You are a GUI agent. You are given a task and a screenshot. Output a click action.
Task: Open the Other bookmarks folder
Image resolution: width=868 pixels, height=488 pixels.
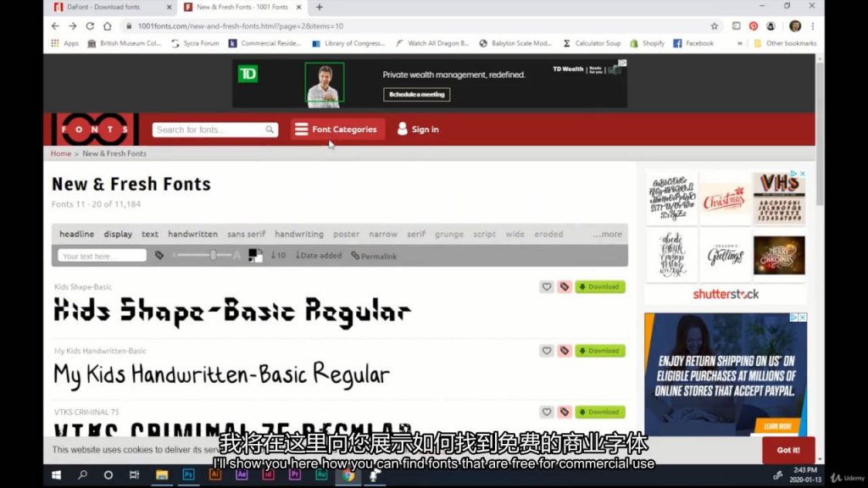point(785,43)
